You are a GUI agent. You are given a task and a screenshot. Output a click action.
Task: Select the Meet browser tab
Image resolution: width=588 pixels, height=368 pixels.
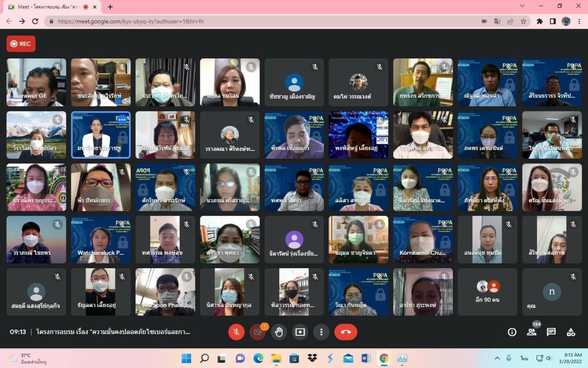pyautogui.click(x=51, y=7)
